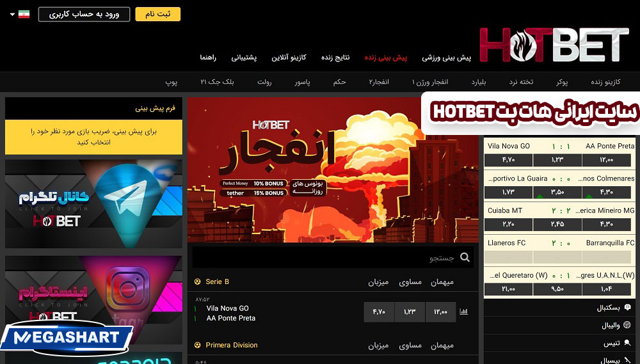
Task: Open the نتایج زنده menu item
Action: point(335,58)
